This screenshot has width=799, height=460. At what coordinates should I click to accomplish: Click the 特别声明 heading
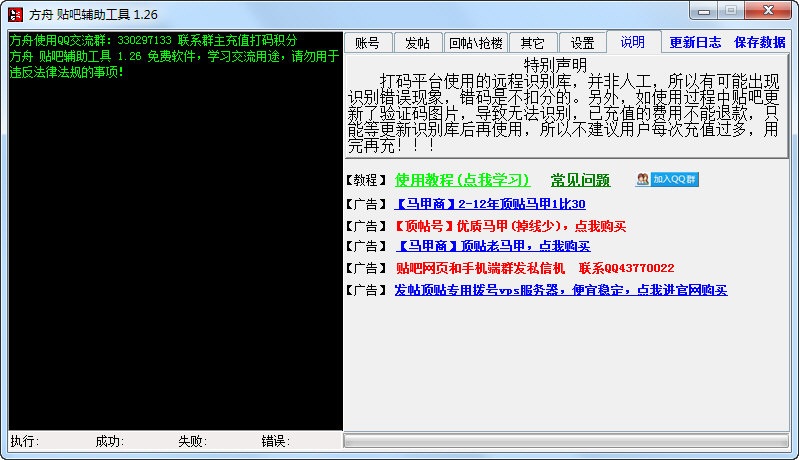coord(555,65)
